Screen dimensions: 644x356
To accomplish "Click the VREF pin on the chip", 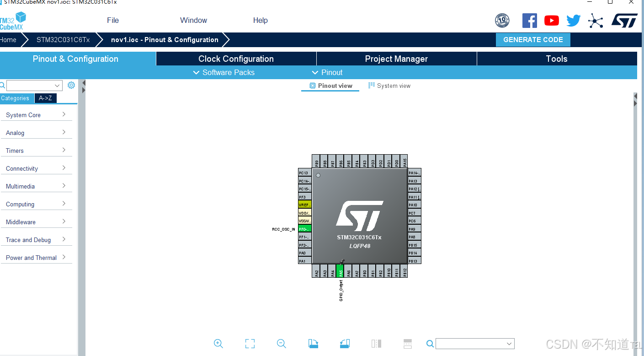I will tap(305, 205).
